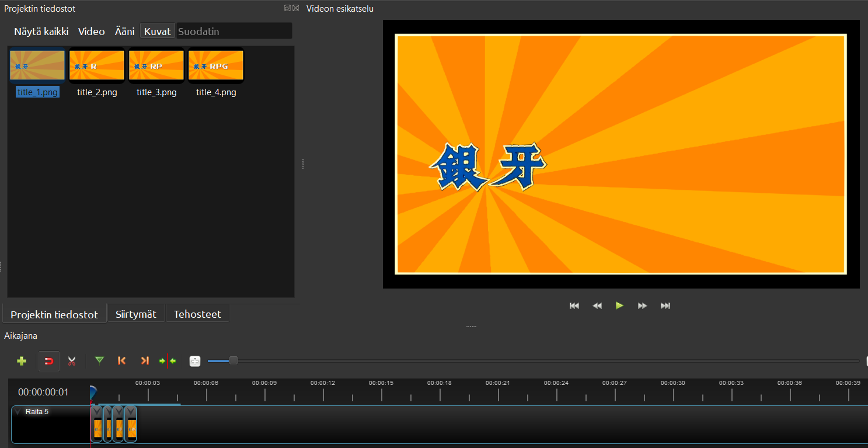Open the menu arrow on the third timeline clip

pos(118,412)
